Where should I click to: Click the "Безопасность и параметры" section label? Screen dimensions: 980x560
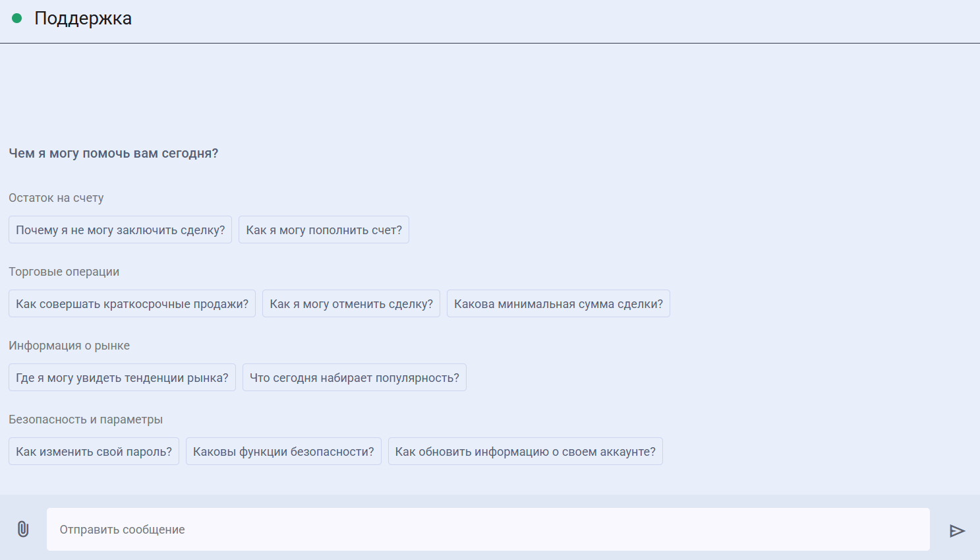click(x=85, y=419)
